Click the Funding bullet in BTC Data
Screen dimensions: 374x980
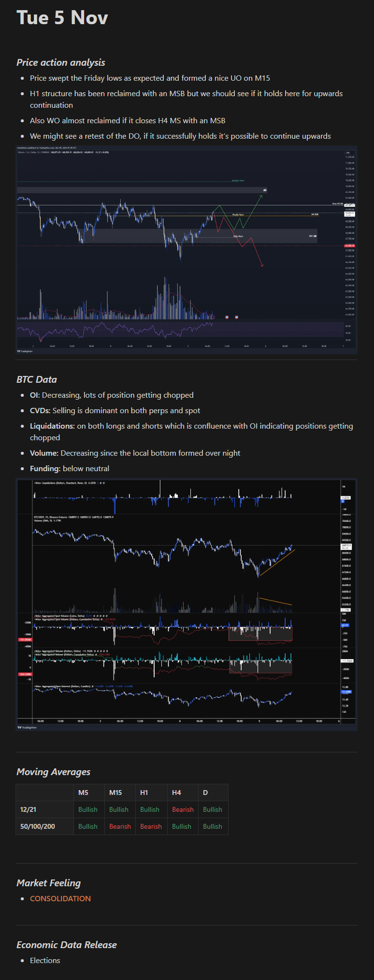pos(70,468)
